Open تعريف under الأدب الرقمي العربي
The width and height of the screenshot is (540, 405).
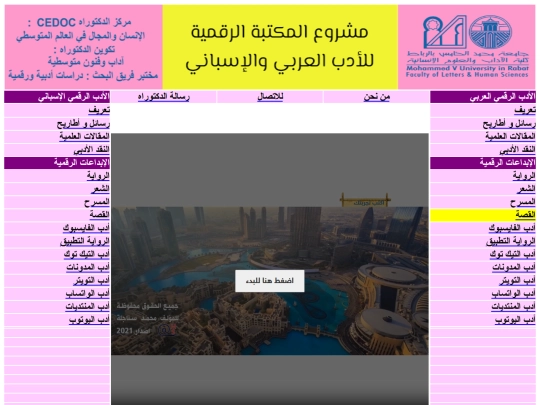coord(525,110)
